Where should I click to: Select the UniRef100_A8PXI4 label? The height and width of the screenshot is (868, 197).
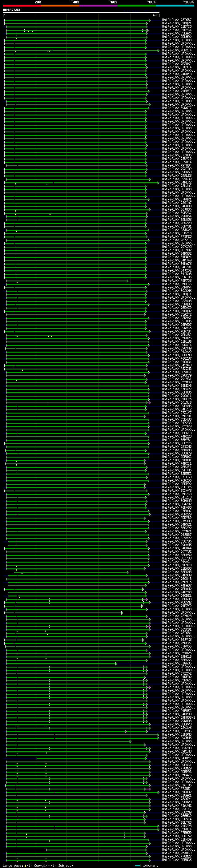(x=177, y=50)
